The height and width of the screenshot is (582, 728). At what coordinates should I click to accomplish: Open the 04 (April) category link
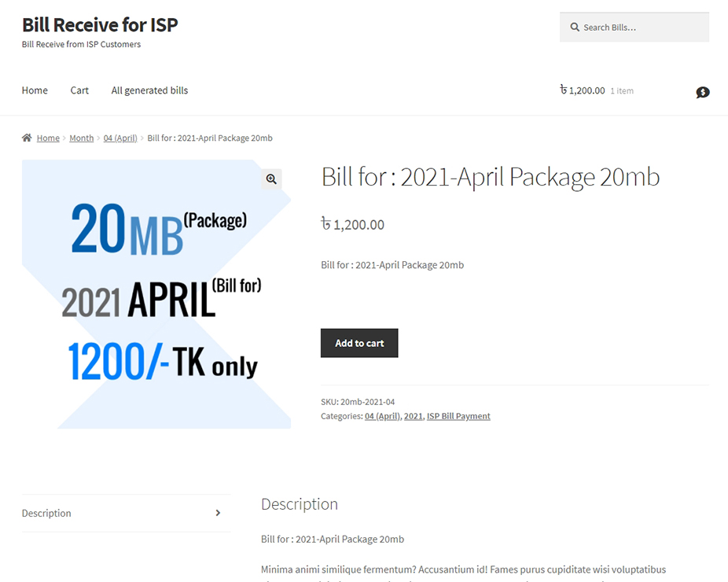382,416
